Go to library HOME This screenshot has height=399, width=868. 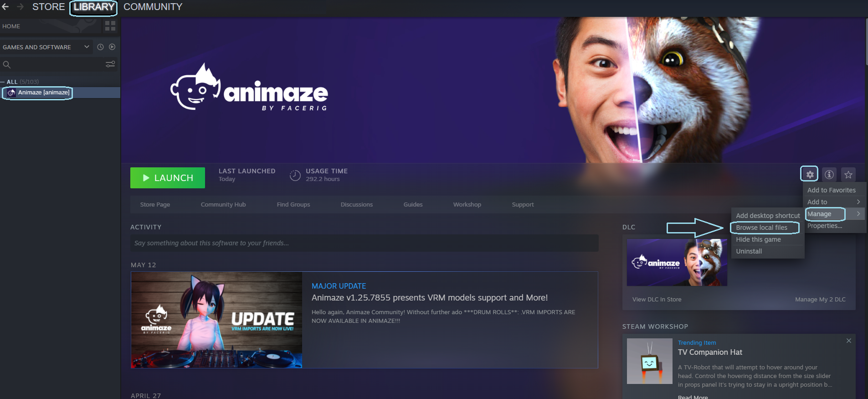11,26
